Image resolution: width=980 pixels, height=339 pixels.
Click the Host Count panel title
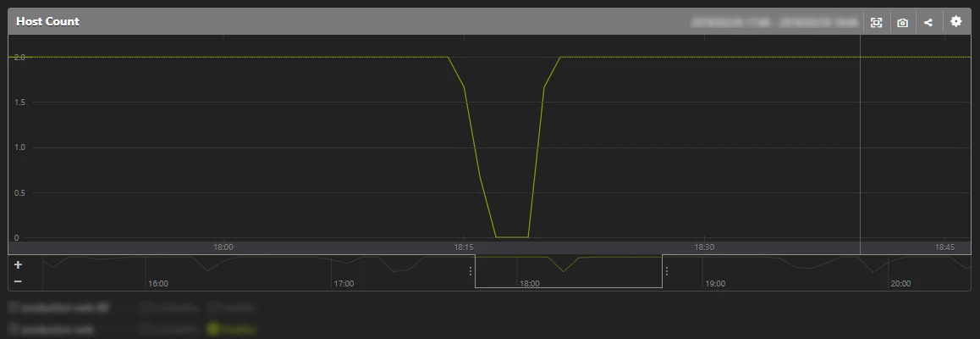click(x=47, y=21)
